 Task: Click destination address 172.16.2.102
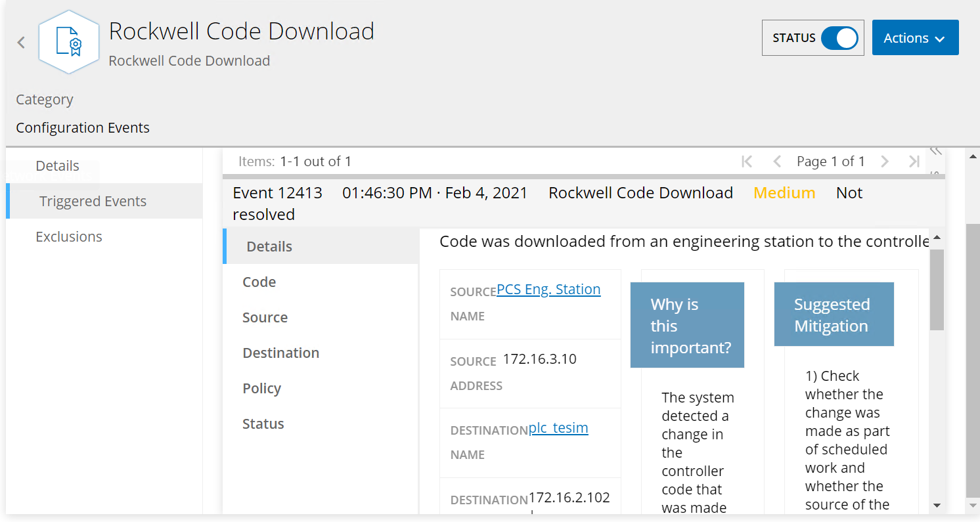[x=569, y=498]
